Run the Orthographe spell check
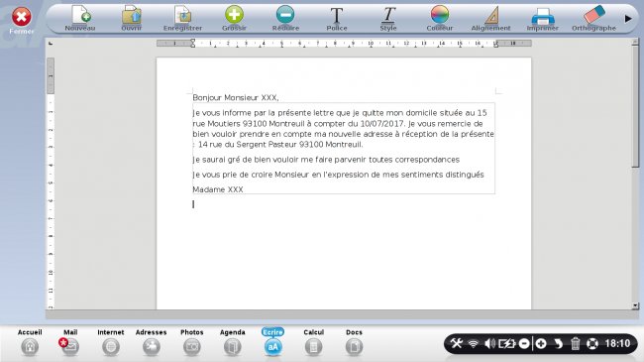This screenshot has width=644, height=362. [593, 19]
